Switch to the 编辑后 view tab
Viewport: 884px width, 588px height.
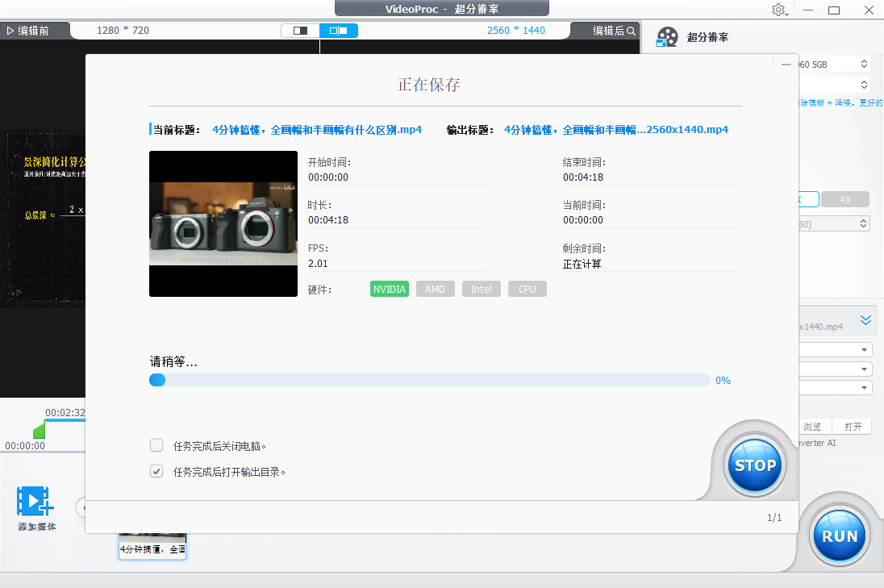(608, 31)
